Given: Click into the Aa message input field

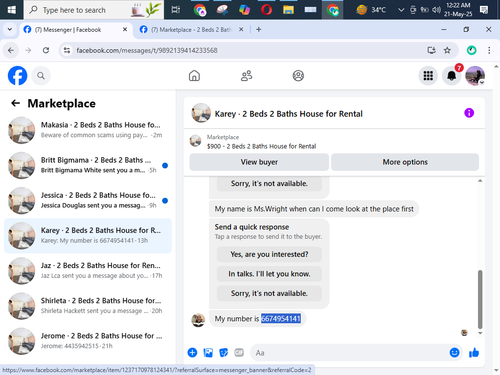Looking at the screenshot, I should (x=350, y=353).
